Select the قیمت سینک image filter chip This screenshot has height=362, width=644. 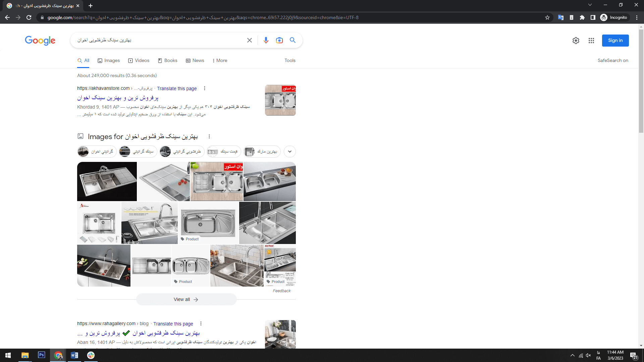pos(224,152)
